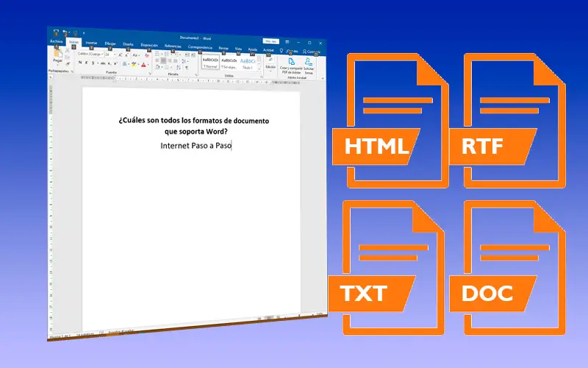Viewport: 588px width, 368px height.
Task: Click the Undo arrow in quick access toolbar
Action: (x=65, y=32)
